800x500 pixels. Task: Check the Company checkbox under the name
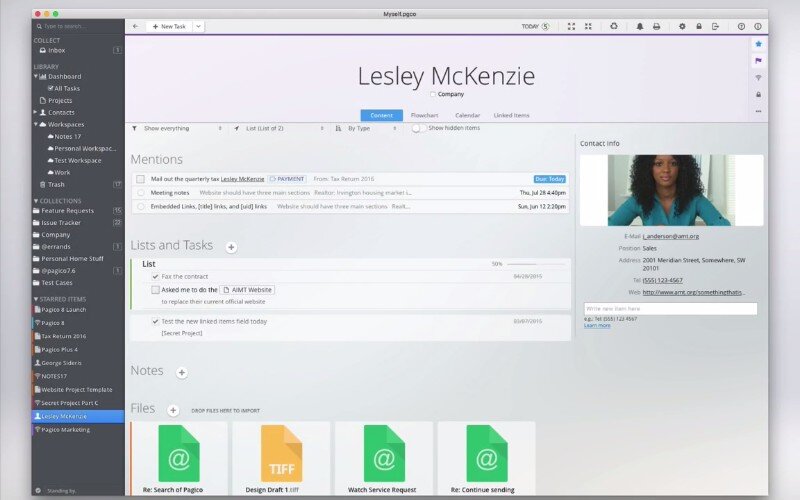point(432,94)
